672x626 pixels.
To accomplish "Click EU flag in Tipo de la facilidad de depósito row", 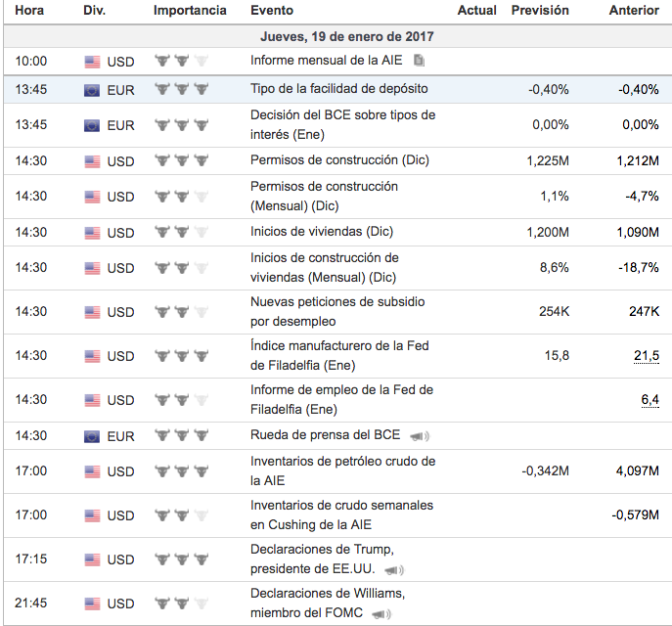I will tap(92, 90).
